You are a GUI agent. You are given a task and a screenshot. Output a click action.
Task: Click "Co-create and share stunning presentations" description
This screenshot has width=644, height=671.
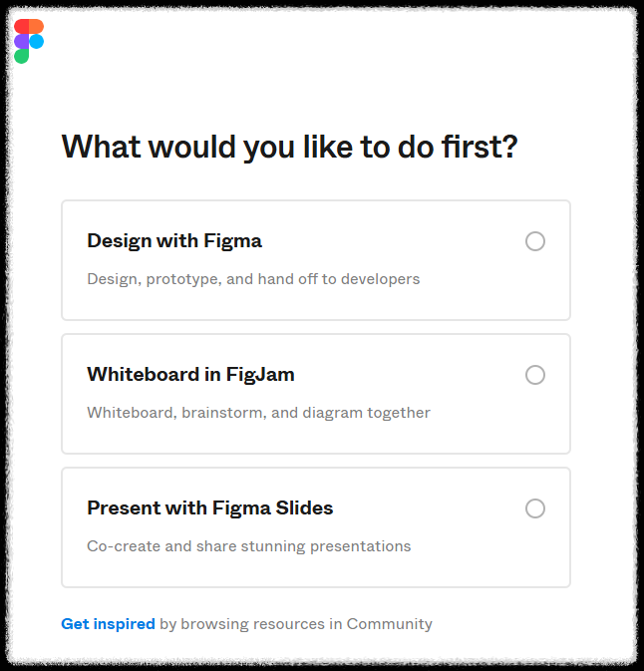click(248, 546)
